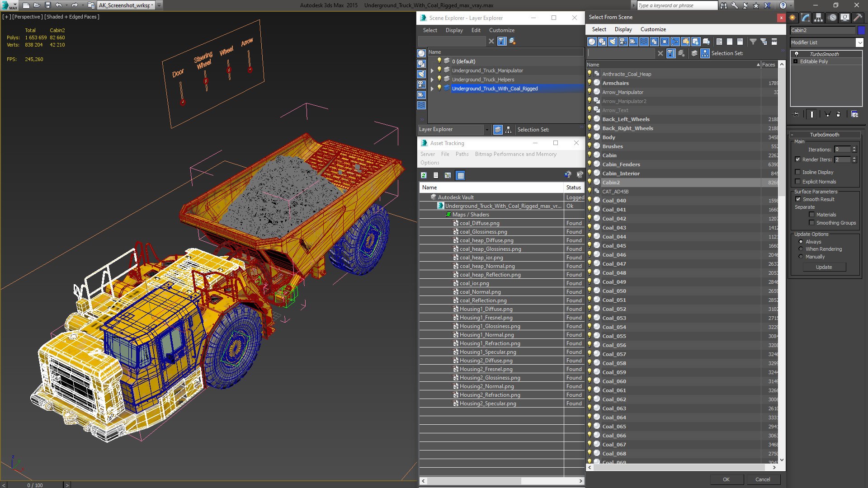Image resolution: width=868 pixels, height=488 pixels.
Task: Toggle Display Lights filter in Select From Scene
Action: [x=613, y=42]
